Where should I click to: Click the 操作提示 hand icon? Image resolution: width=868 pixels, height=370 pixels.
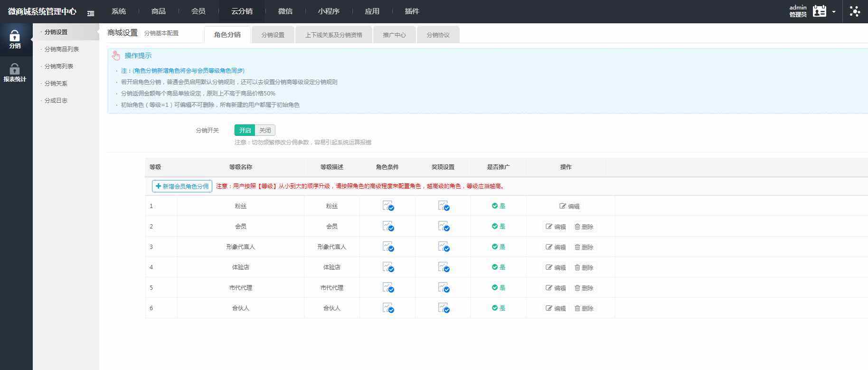coord(116,56)
